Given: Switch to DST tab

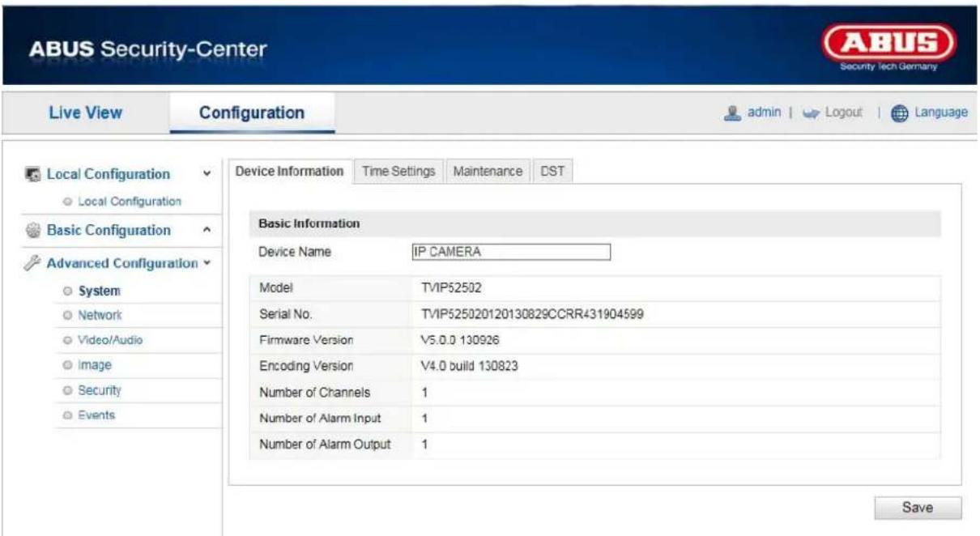Looking at the screenshot, I should point(552,171).
